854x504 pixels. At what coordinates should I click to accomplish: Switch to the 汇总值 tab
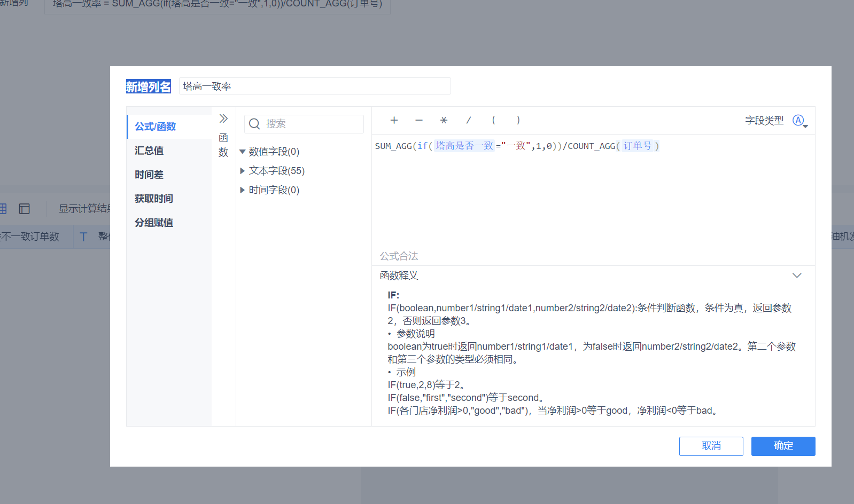(169, 151)
